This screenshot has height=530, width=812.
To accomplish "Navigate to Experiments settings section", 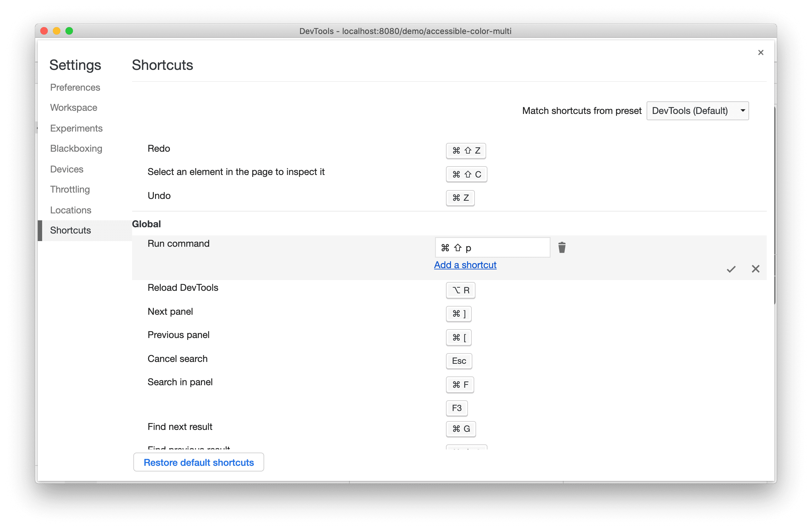I will 76,127.
